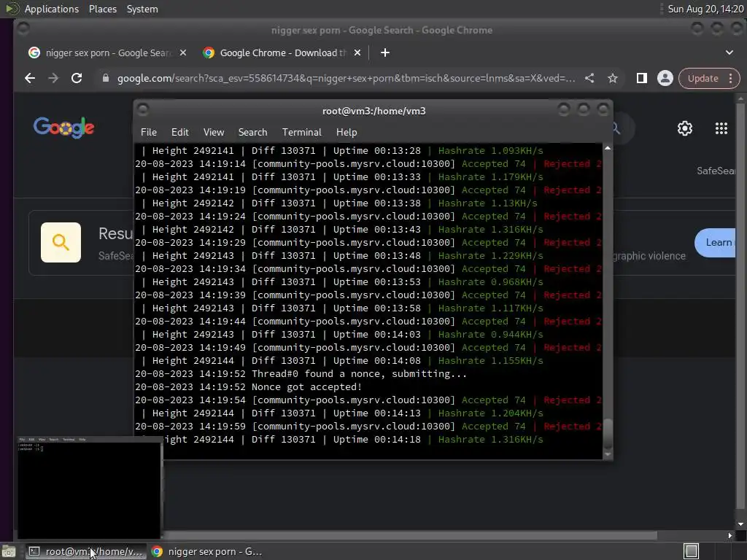Click the timestamp '20-08-2023 14:19:14'
The height and width of the screenshot is (560, 747).
(190, 164)
